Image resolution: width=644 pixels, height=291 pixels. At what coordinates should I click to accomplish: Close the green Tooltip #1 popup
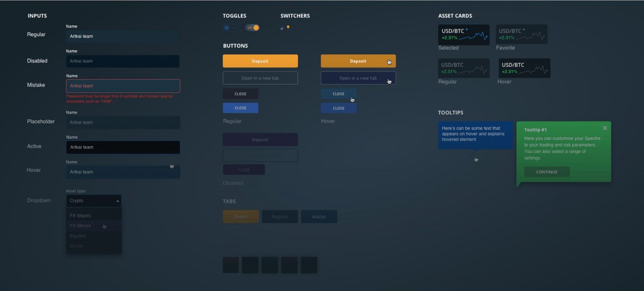coord(605,128)
